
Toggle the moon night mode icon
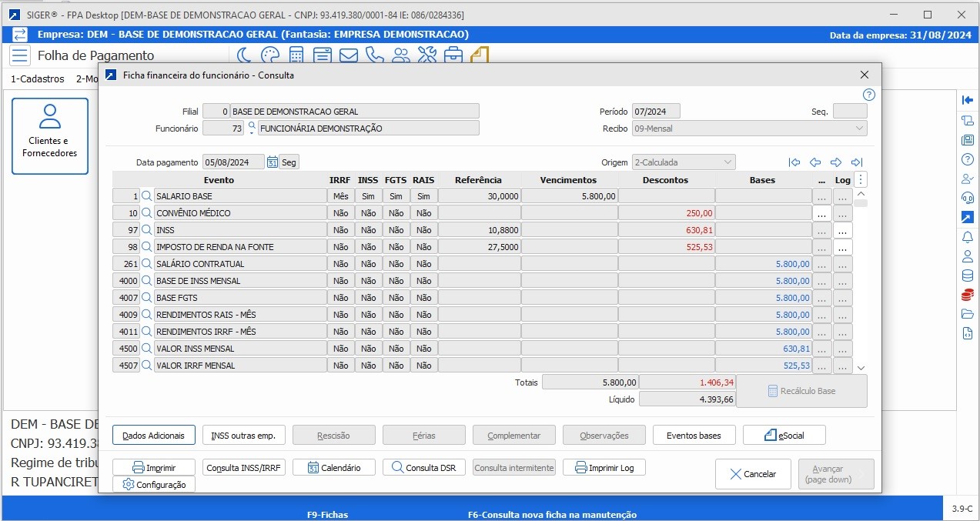244,55
